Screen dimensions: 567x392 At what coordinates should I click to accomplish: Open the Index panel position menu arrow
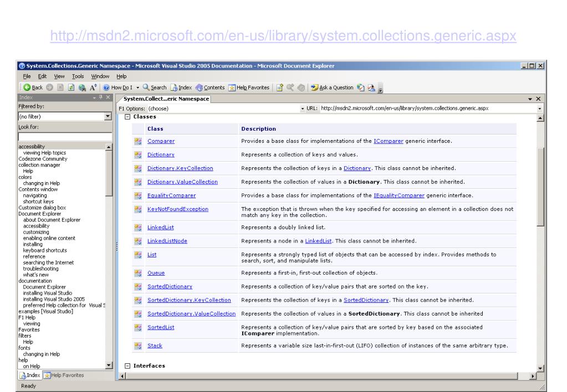click(94, 97)
